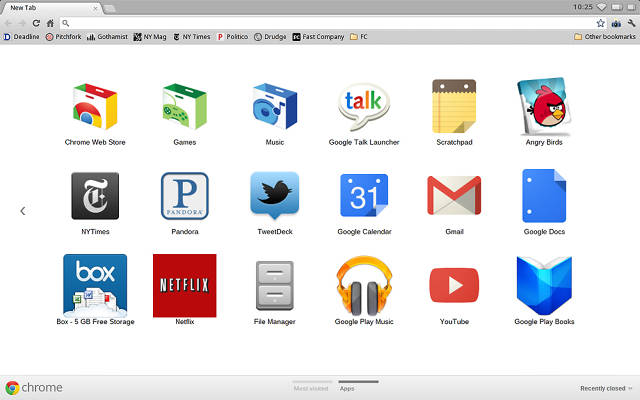
Task: Switch to the Most visited section
Action: click(311, 388)
